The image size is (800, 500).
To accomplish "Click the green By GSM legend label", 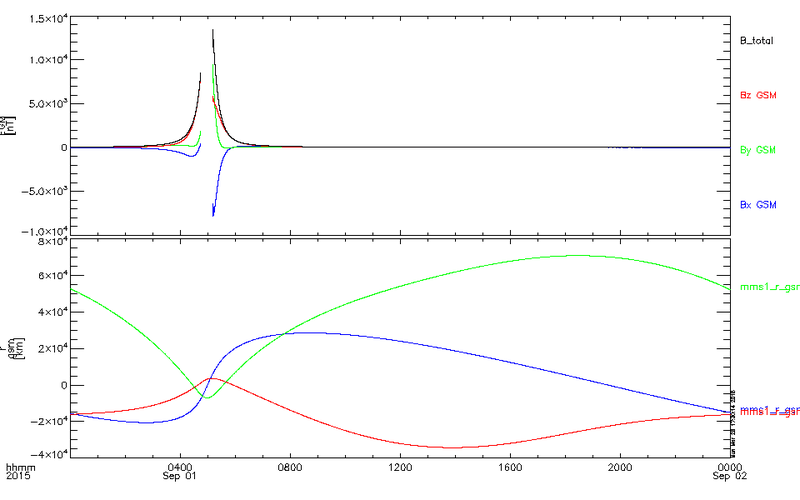I will pos(757,150).
